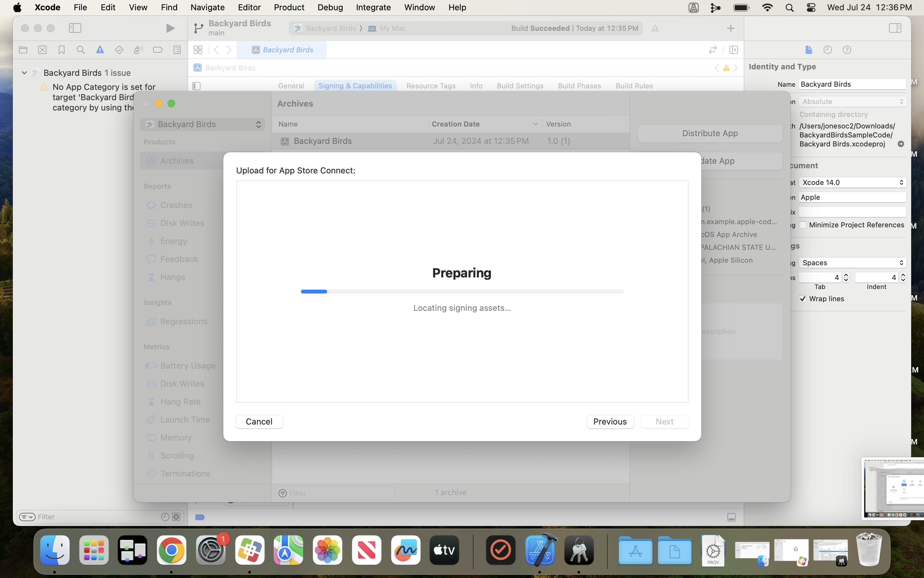Click the archives Filter field
This screenshot has width=924, height=578.
(x=335, y=493)
